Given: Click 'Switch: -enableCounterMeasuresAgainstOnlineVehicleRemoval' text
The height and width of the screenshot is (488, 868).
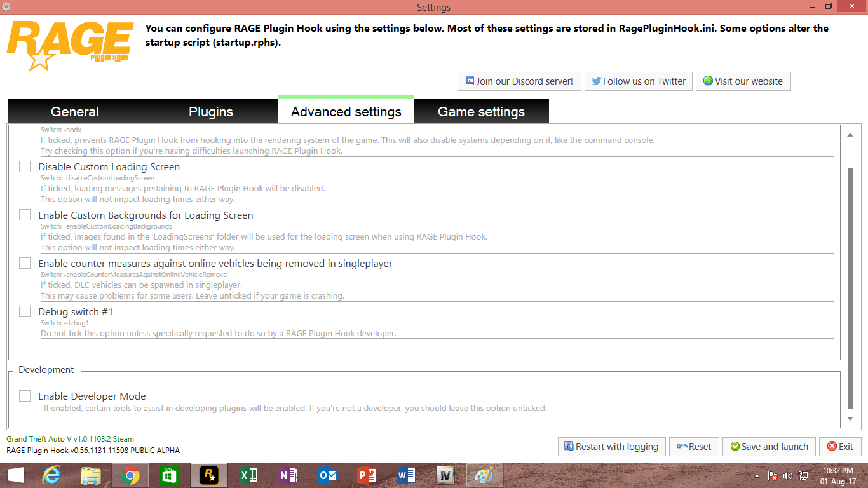Looking at the screenshot, I should point(134,274).
